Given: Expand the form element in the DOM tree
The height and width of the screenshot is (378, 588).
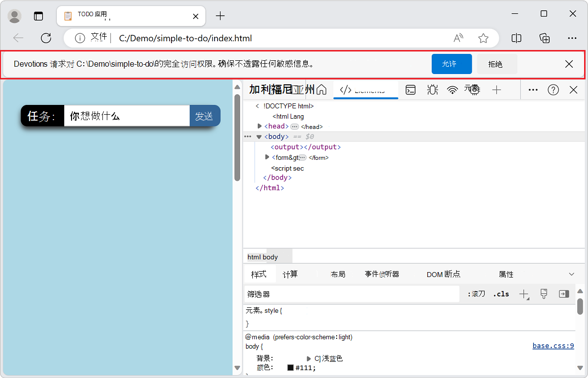Looking at the screenshot, I should [267, 157].
